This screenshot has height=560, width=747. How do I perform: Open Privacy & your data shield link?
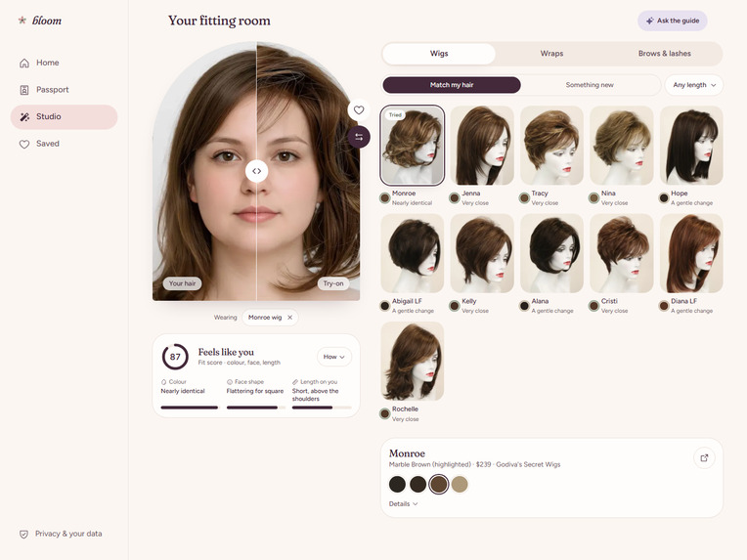pyautogui.click(x=61, y=534)
